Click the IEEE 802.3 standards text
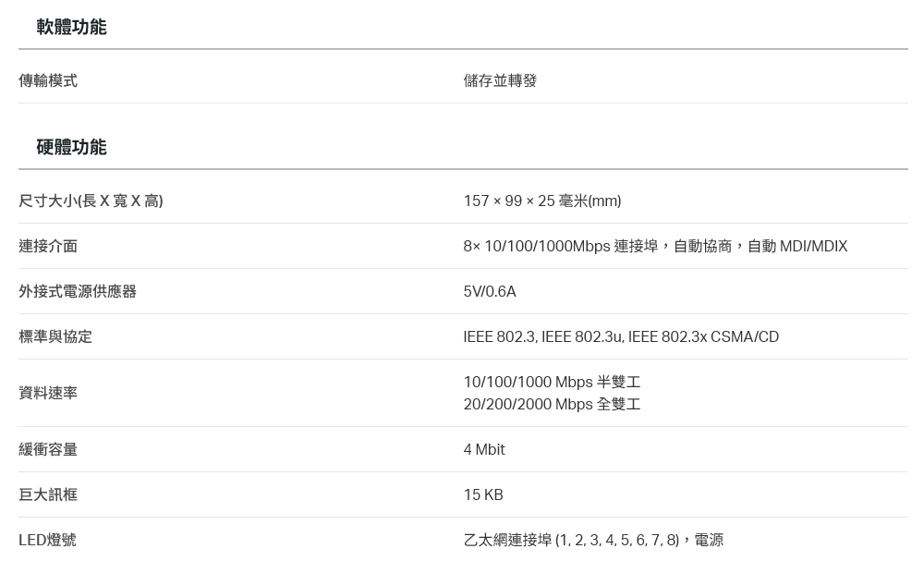Viewport: 924px width, 573px height. pyautogui.click(x=621, y=336)
